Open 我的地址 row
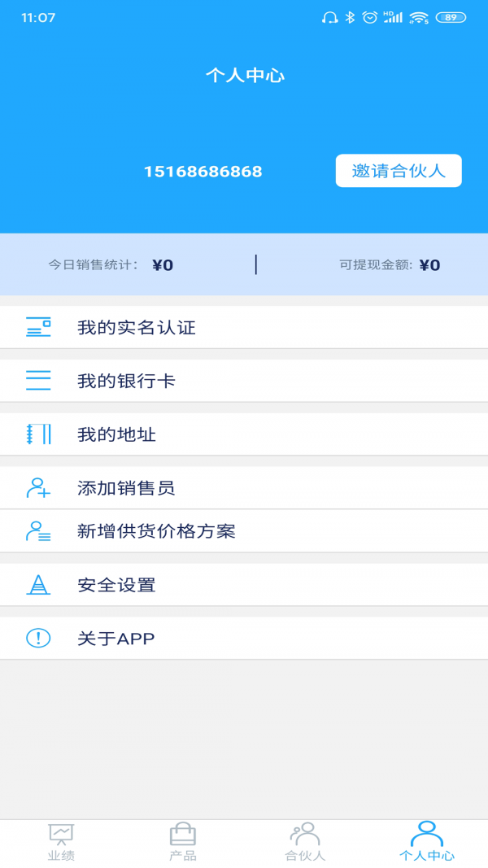 244,434
